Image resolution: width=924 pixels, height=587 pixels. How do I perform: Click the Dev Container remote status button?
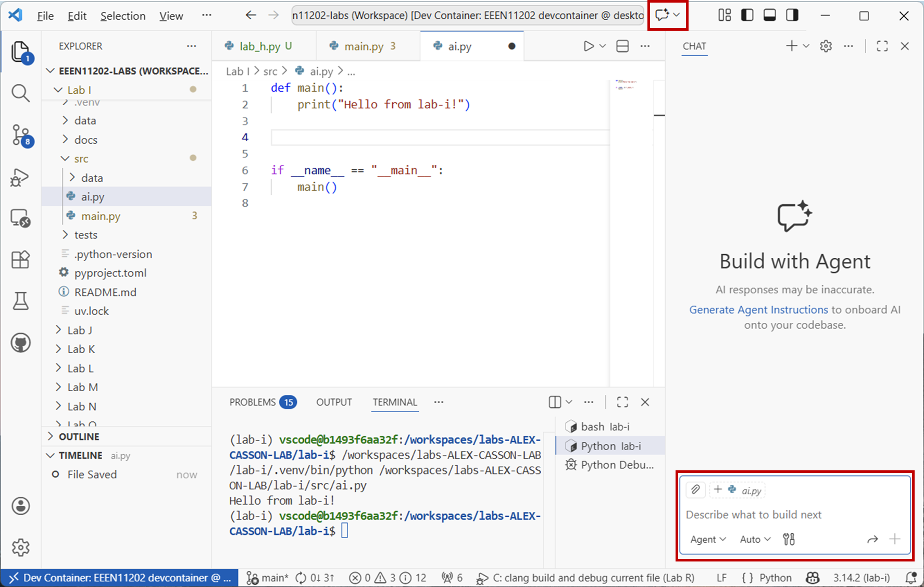(x=120, y=578)
